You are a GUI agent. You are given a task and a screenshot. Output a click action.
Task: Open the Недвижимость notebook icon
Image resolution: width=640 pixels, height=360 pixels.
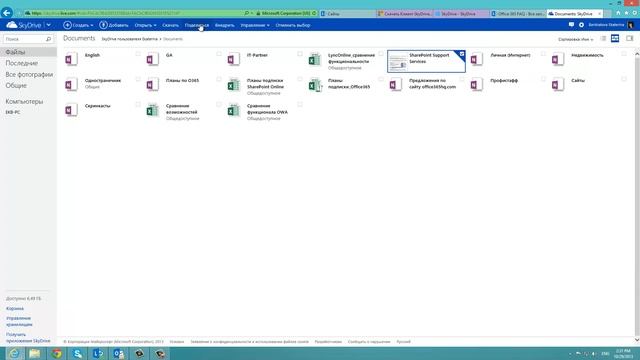click(558, 59)
